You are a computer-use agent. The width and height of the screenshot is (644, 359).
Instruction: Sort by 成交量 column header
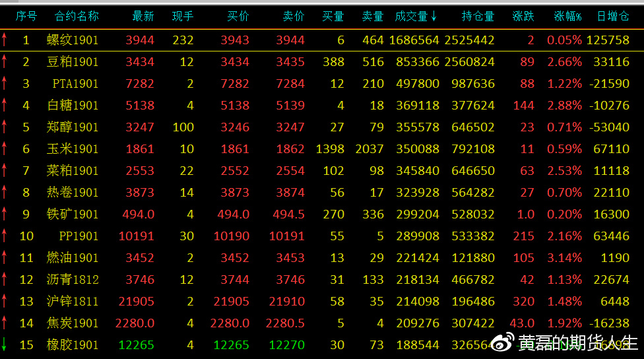point(415,16)
